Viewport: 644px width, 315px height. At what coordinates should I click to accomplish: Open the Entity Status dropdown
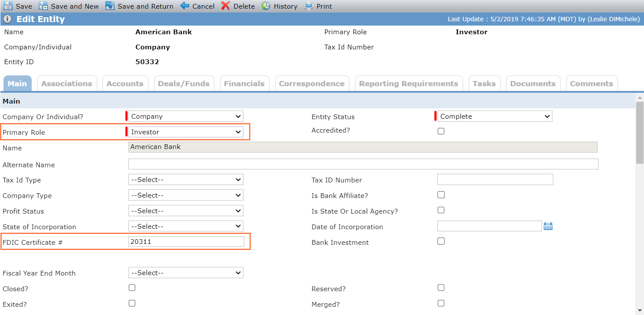coord(495,116)
